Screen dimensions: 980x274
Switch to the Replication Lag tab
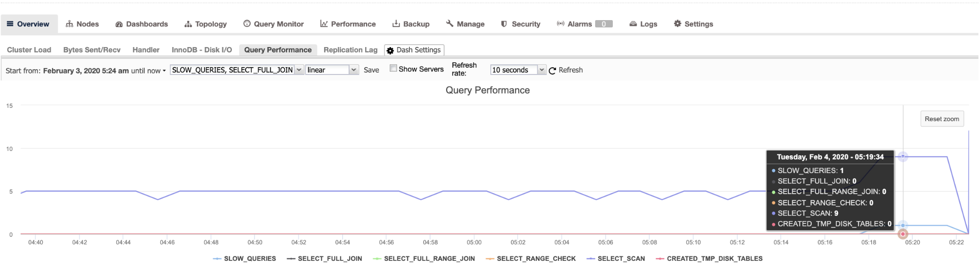coord(351,50)
